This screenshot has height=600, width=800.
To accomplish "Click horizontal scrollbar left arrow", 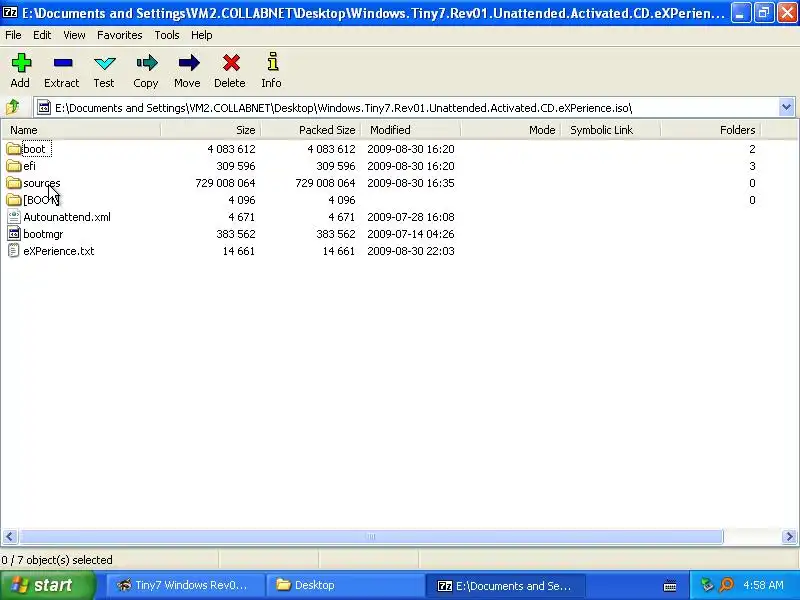I will click(10, 536).
